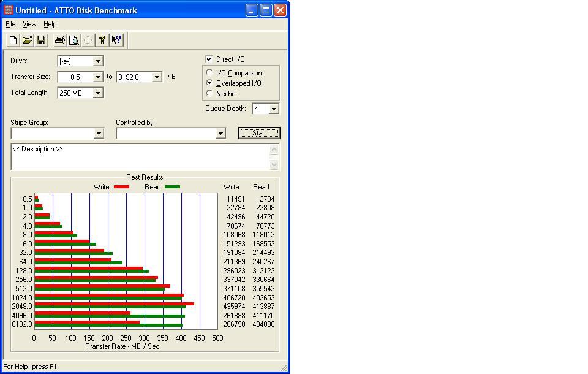Click the Write column header above values
The height and width of the screenshot is (374, 588).
(x=231, y=186)
